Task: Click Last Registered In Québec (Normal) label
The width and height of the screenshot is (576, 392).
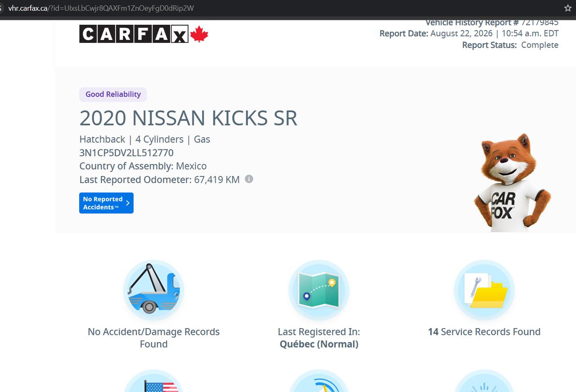Action: (x=319, y=338)
